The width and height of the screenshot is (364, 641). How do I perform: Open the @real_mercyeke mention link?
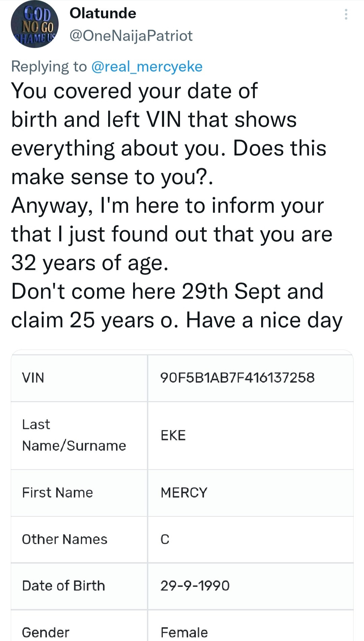[x=147, y=67]
